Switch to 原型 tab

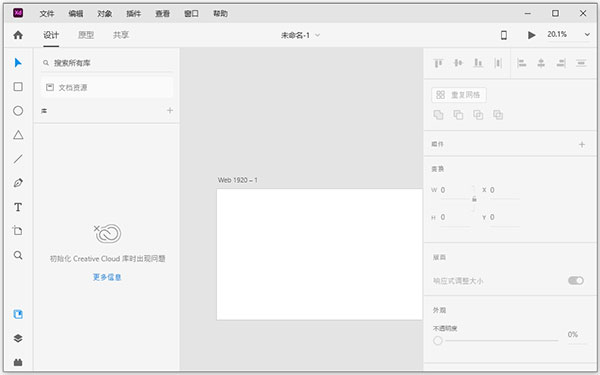tap(86, 35)
